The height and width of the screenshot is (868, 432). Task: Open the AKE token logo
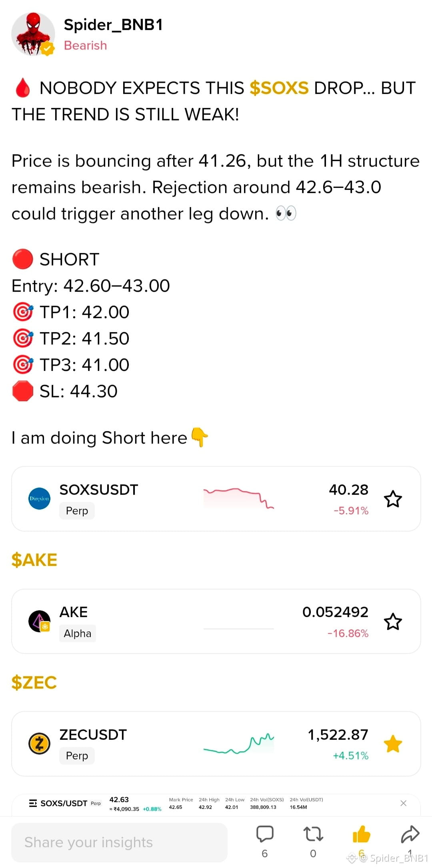pyautogui.click(x=39, y=621)
